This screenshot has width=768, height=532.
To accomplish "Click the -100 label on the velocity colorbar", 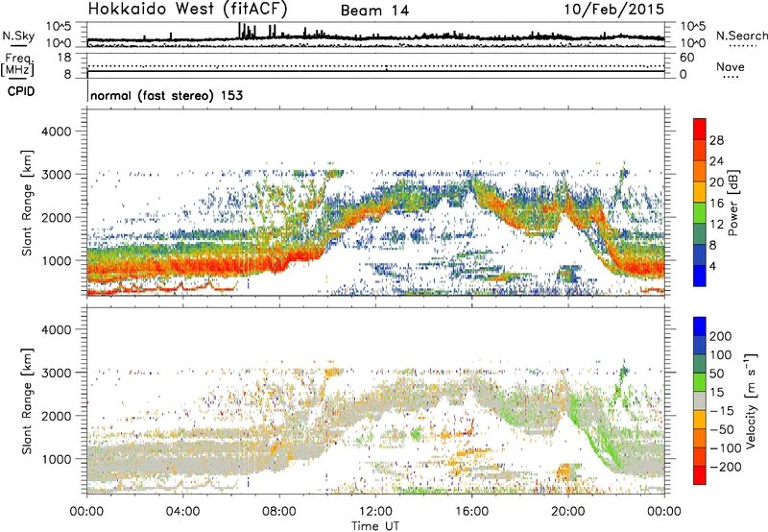I will tap(726, 447).
